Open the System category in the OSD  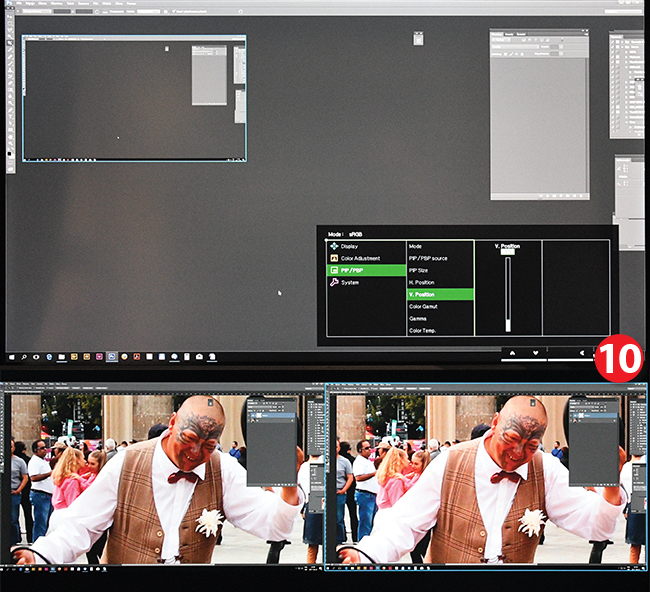click(350, 282)
